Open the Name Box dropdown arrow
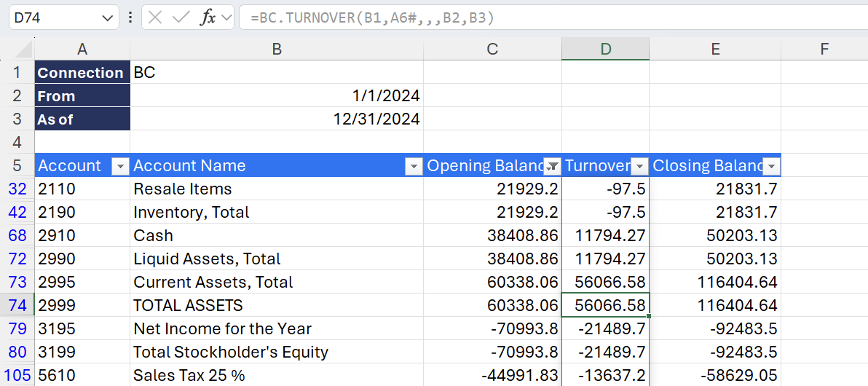This screenshot has height=386, width=868. [108, 18]
